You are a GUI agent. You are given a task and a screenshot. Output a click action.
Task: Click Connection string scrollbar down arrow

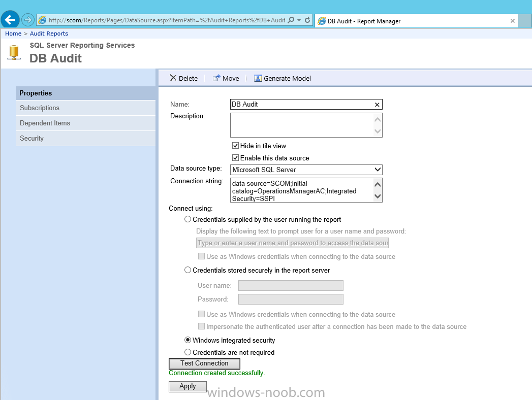378,196
